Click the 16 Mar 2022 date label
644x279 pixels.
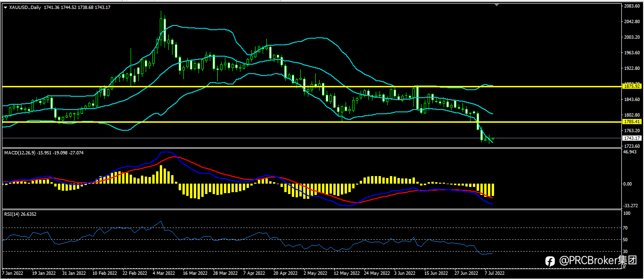195,273
